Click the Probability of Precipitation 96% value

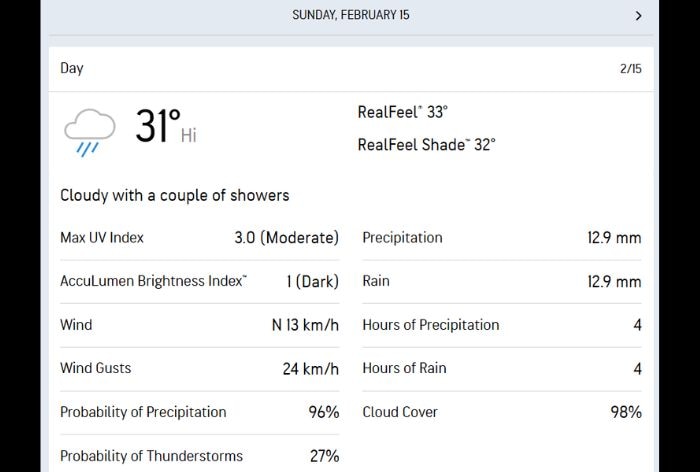pyautogui.click(x=323, y=412)
